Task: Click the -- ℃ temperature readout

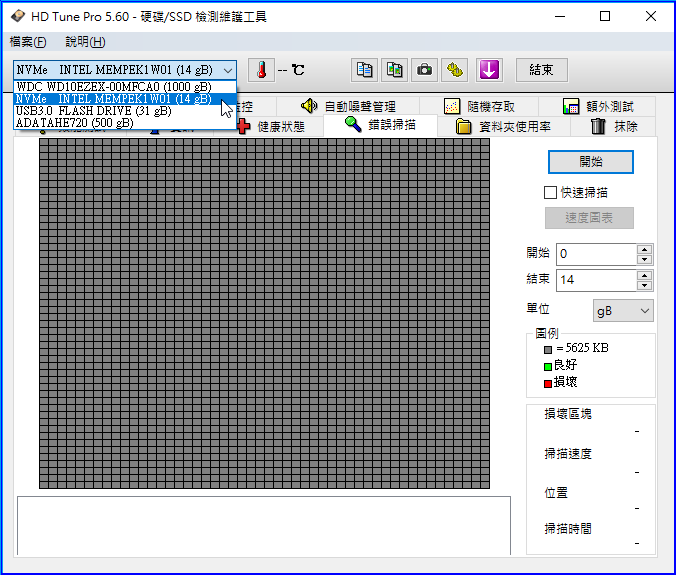Action: (291, 70)
